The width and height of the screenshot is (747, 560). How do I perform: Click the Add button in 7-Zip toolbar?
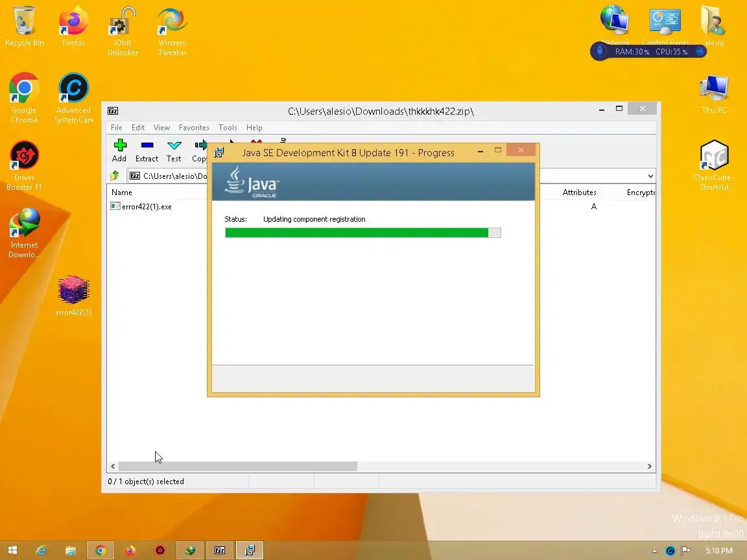click(119, 150)
